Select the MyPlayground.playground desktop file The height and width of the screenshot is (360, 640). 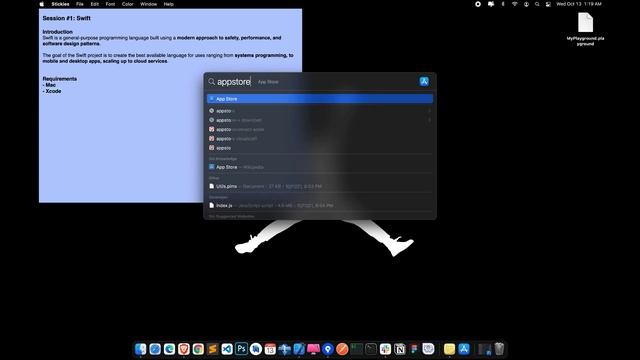click(x=585, y=29)
